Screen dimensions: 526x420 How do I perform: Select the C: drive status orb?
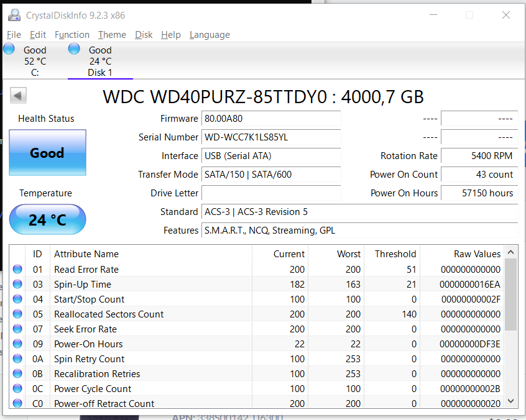[9, 49]
